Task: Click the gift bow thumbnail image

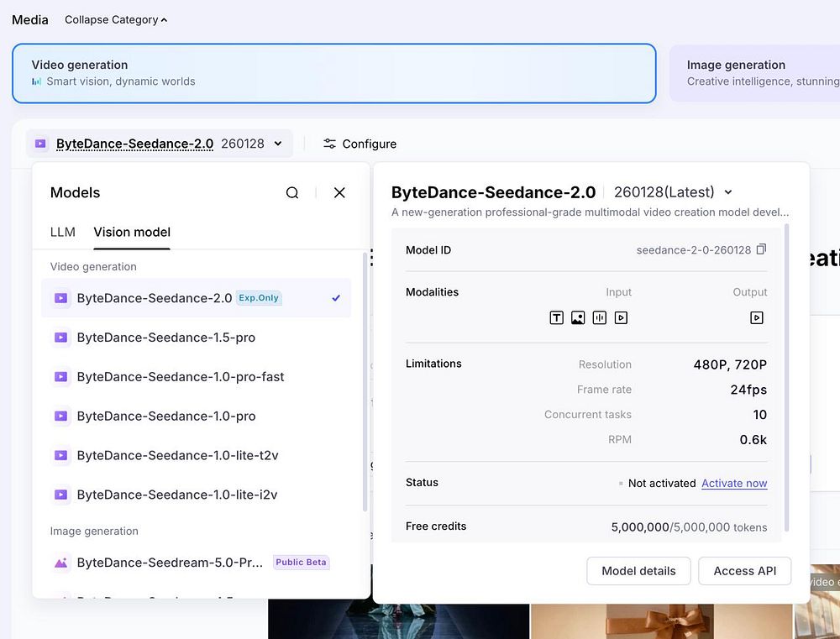Action: click(x=661, y=621)
